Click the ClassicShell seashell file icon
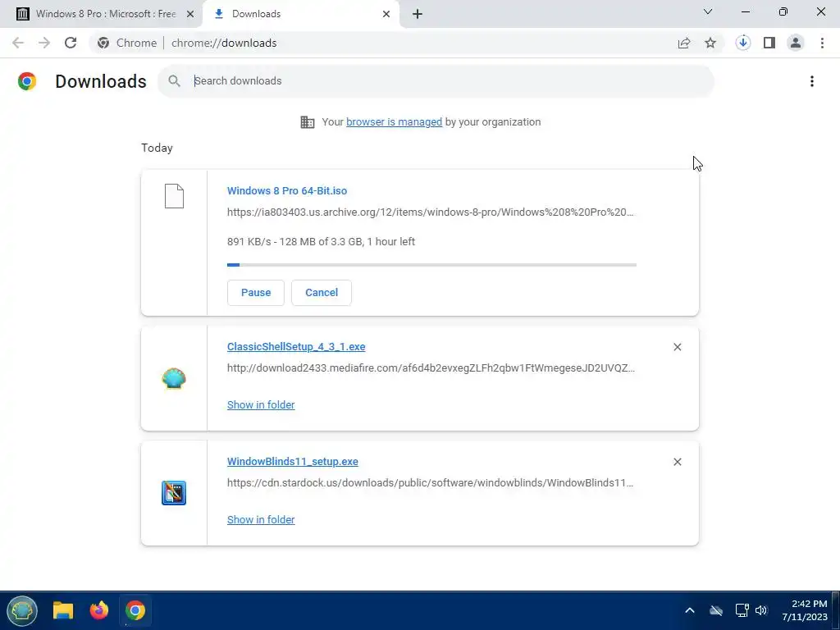840x630 pixels. point(174,379)
